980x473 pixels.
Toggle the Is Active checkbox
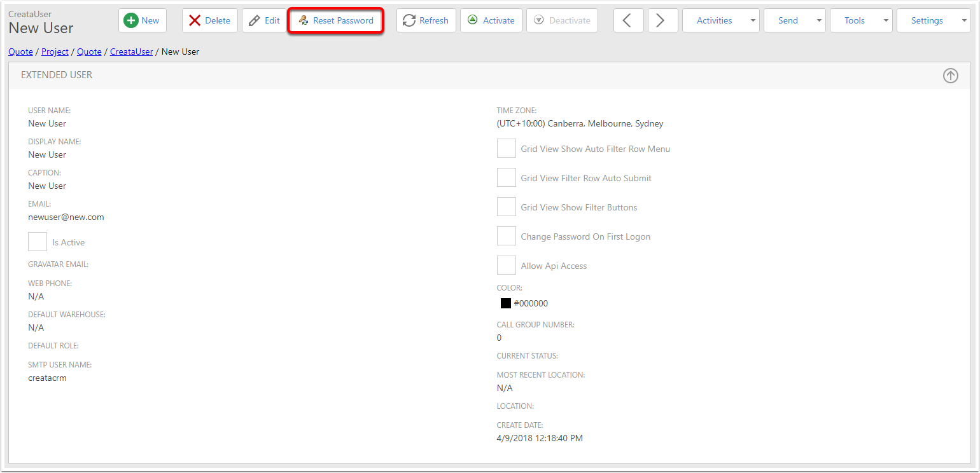click(x=38, y=242)
